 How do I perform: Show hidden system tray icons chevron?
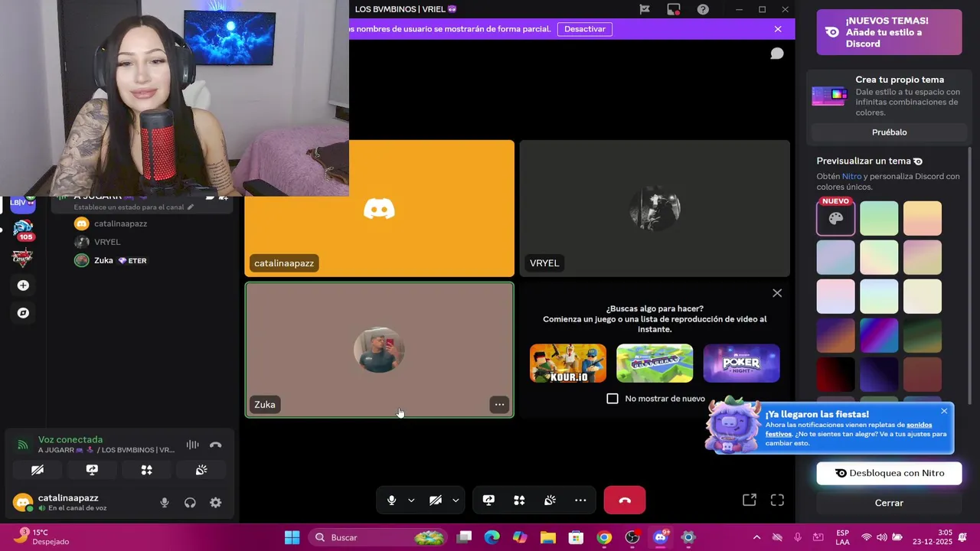756,537
